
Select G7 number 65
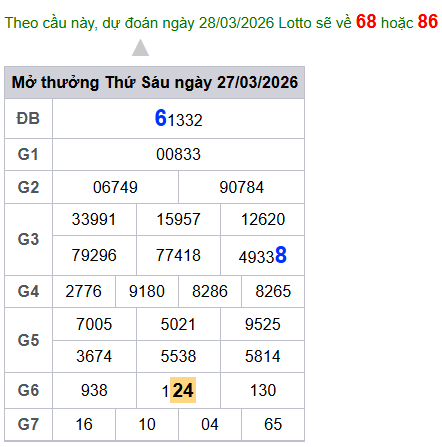point(273,424)
